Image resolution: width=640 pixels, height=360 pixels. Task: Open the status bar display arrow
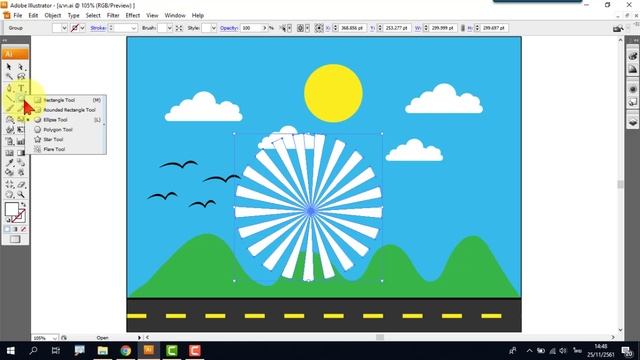[139, 338]
